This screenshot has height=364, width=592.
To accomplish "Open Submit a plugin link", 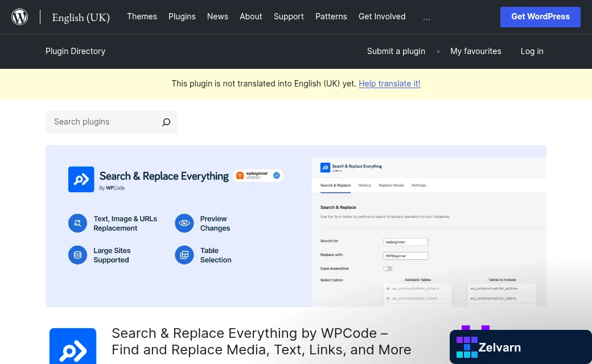I will click(396, 51).
